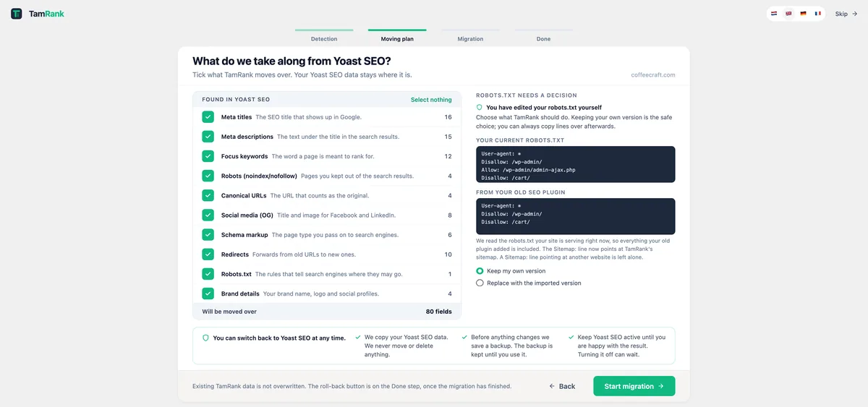Click Select nothing link
This screenshot has height=407, width=868.
pyautogui.click(x=431, y=100)
